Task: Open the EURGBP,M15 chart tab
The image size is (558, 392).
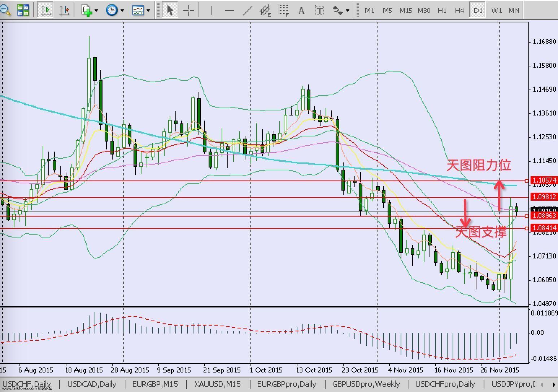Action: pyautogui.click(x=155, y=384)
